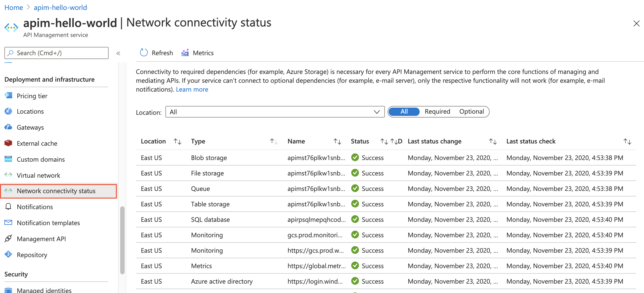Click the sidebar vertical scrollbar
The width and height of the screenshot is (644, 293).
[x=122, y=239]
